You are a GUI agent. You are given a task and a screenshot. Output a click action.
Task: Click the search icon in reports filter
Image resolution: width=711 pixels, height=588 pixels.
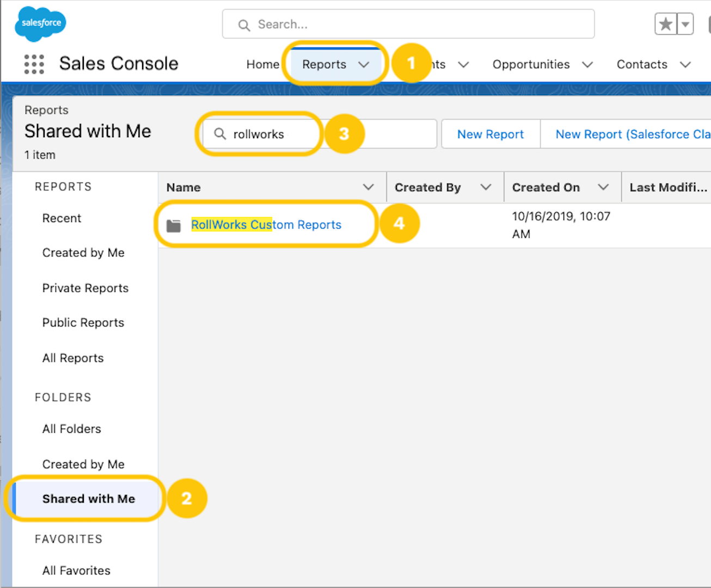(220, 134)
